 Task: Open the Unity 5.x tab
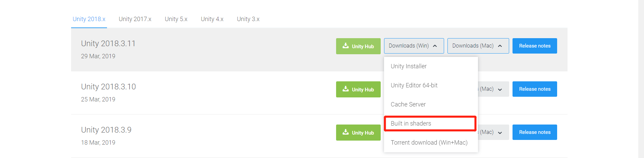point(176,19)
